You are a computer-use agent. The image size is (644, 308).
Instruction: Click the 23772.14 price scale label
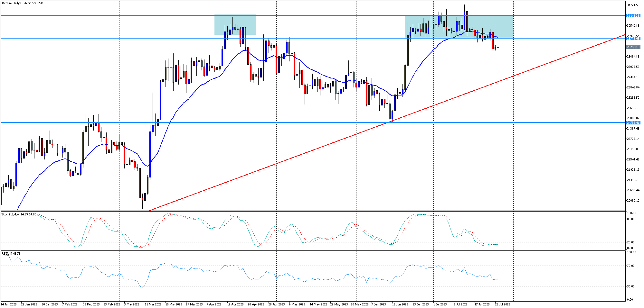click(633, 139)
